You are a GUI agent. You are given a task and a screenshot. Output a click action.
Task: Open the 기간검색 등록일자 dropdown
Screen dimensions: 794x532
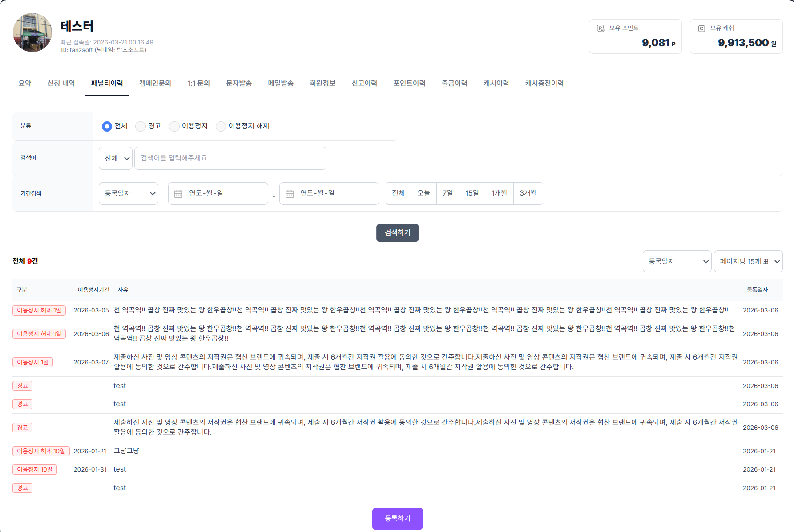point(128,193)
